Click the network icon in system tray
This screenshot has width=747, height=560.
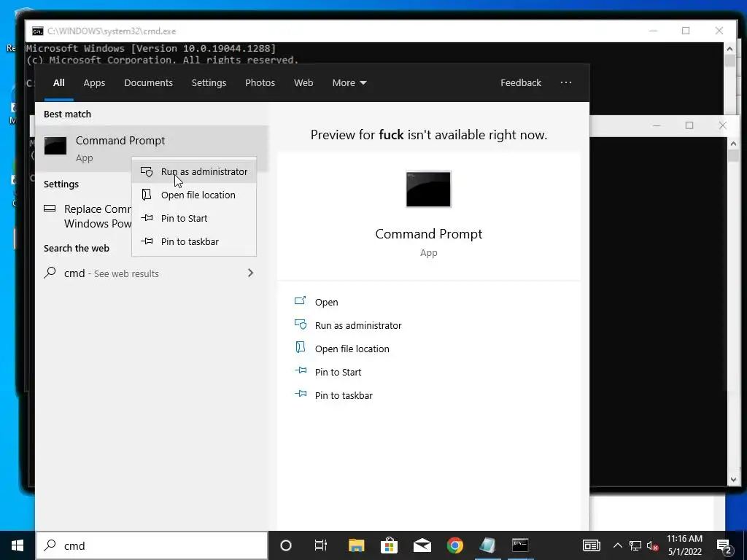(635, 545)
